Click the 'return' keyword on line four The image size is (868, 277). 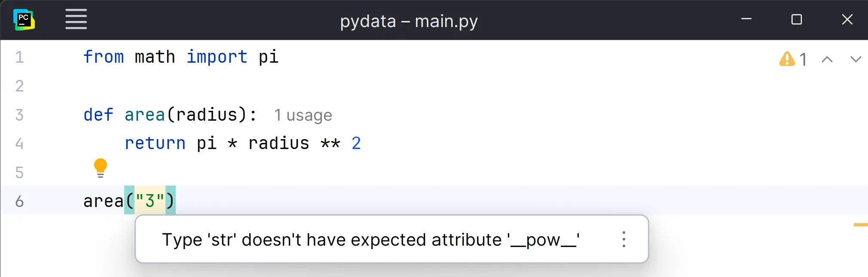(x=155, y=143)
